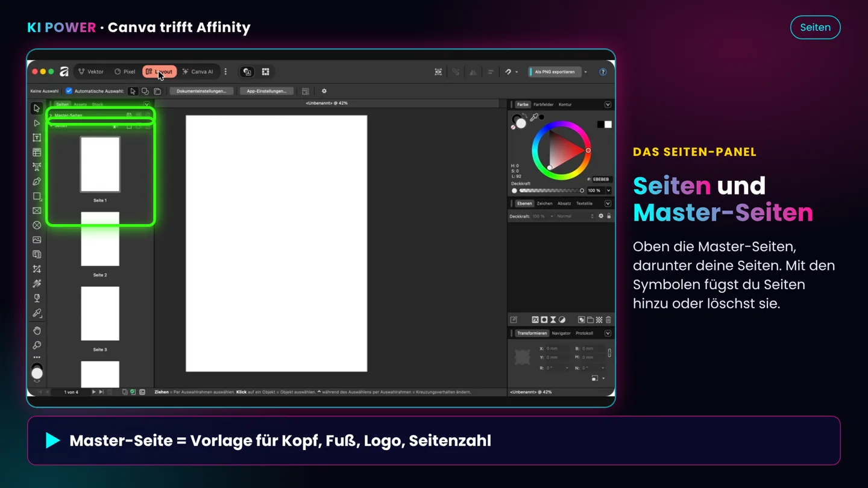Click the lock icon in Ebenen panel
Viewport: 868px width, 488px height.
point(609,216)
